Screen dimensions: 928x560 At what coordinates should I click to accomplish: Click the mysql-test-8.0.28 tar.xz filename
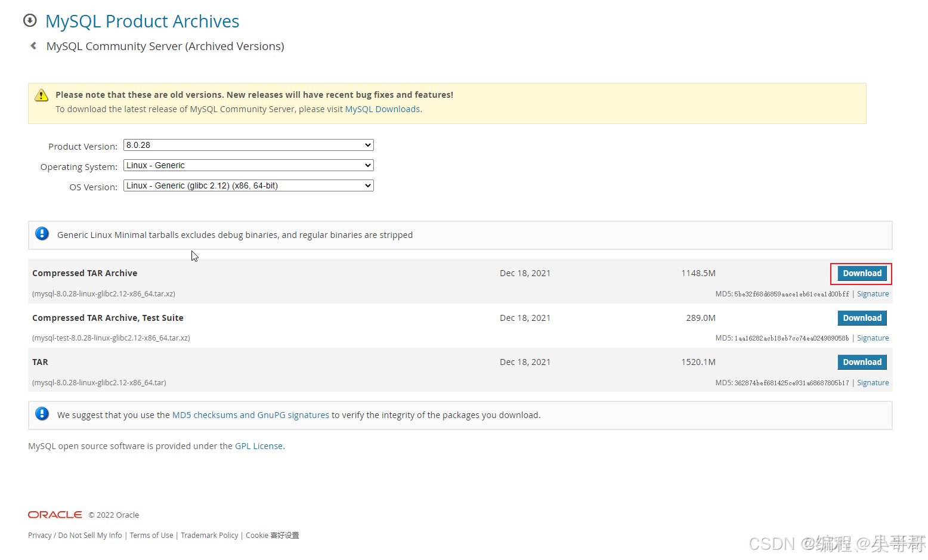(x=111, y=338)
